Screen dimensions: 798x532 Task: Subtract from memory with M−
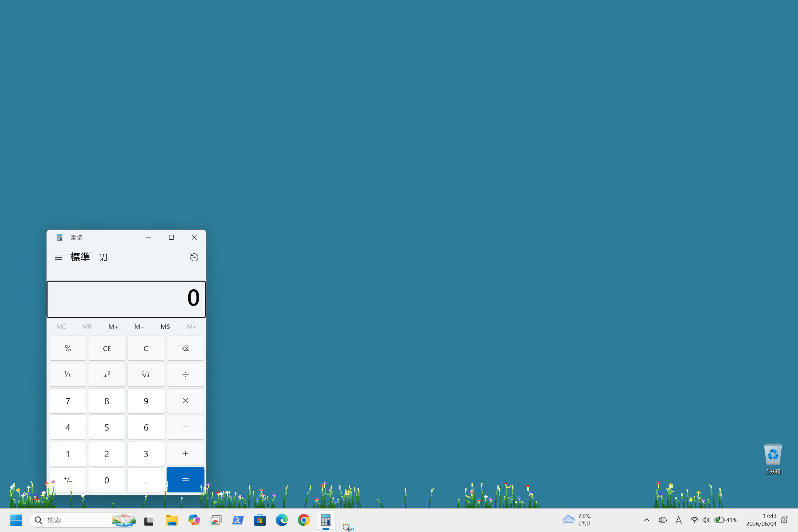click(x=139, y=327)
